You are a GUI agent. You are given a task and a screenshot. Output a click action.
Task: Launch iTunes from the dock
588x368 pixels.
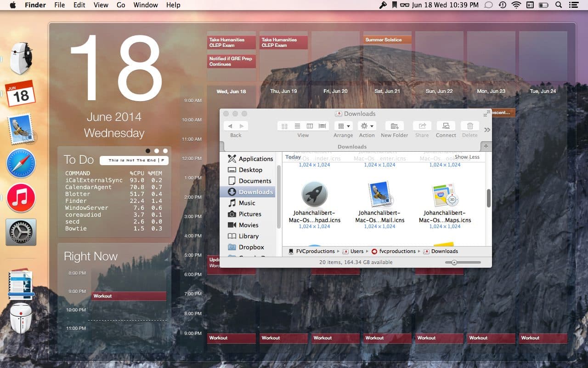[x=21, y=198]
